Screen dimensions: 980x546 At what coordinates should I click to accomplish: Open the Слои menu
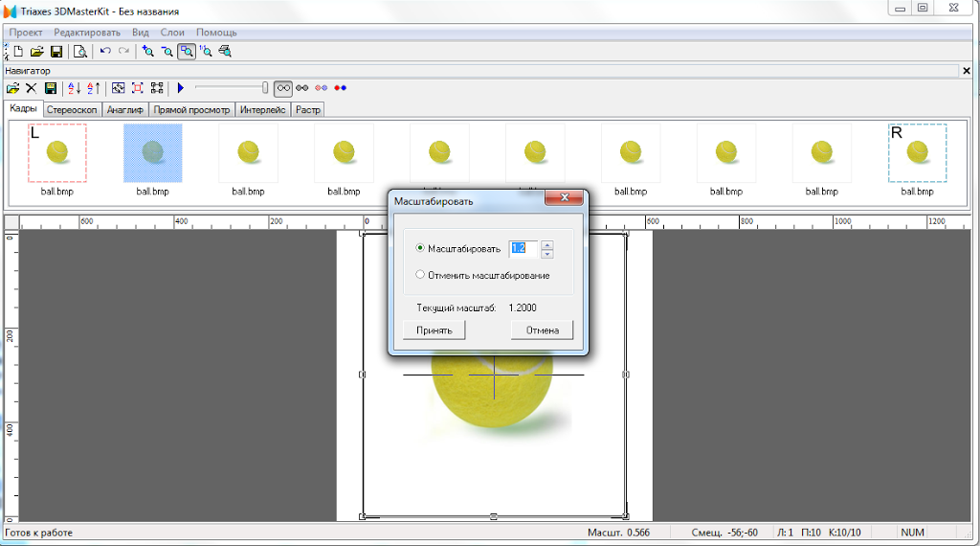[x=172, y=33]
